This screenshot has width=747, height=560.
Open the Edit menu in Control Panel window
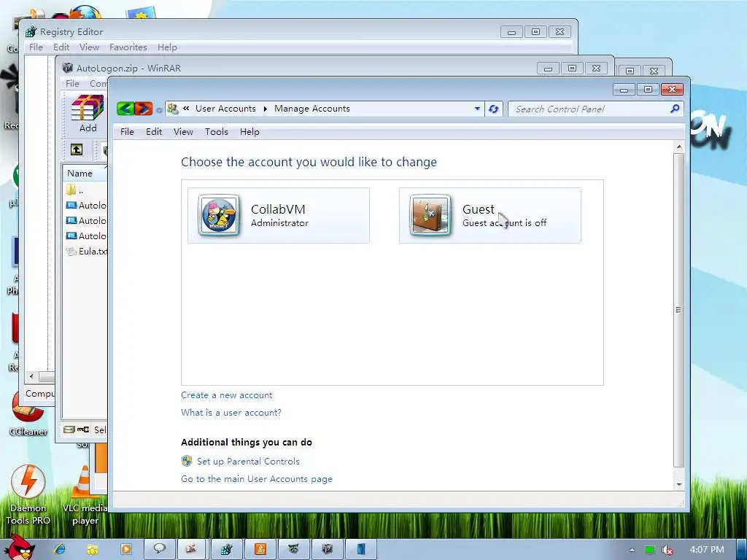[154, 132]
